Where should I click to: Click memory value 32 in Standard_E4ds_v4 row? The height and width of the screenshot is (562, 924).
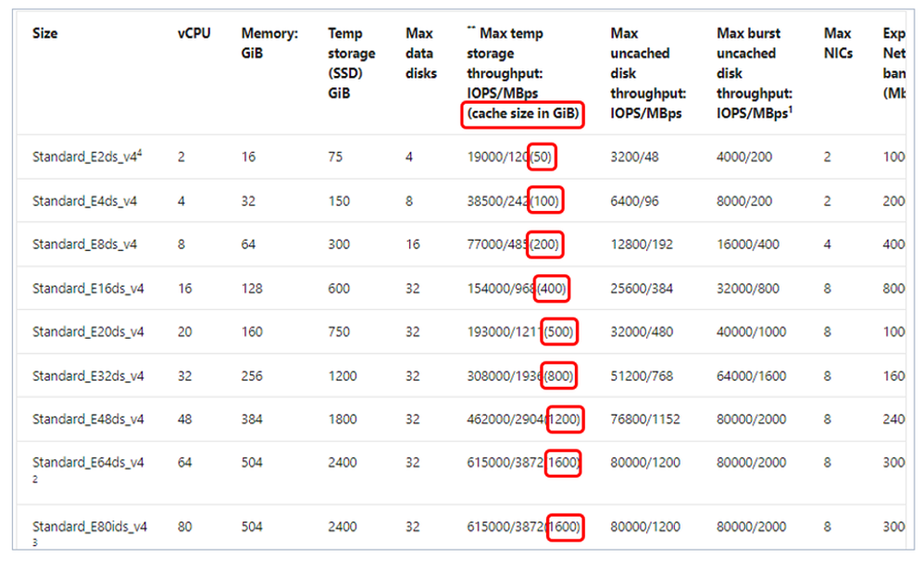pos(248,202)
